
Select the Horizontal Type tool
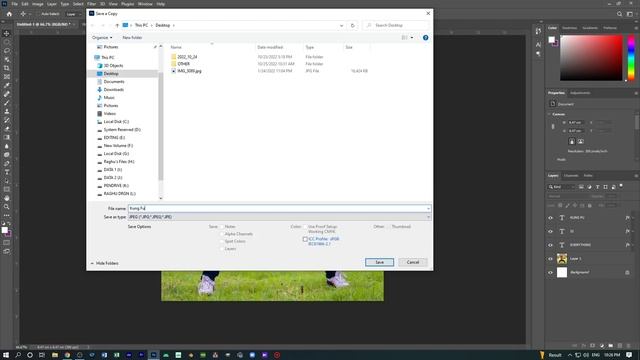tap(7, 172)
